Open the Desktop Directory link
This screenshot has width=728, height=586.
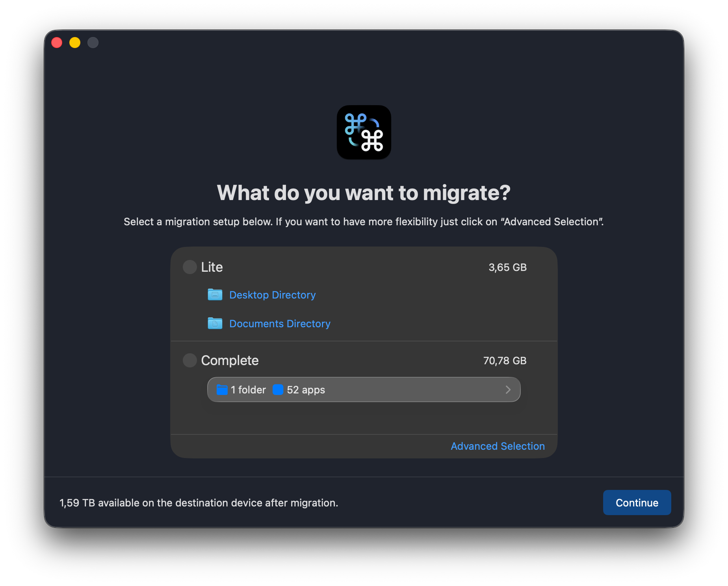(272, 295)
